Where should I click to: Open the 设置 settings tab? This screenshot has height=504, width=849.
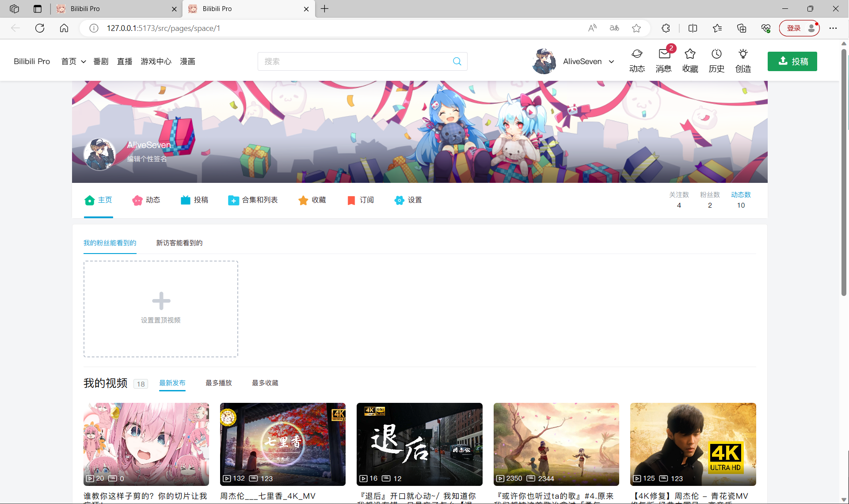pos(408,200)
